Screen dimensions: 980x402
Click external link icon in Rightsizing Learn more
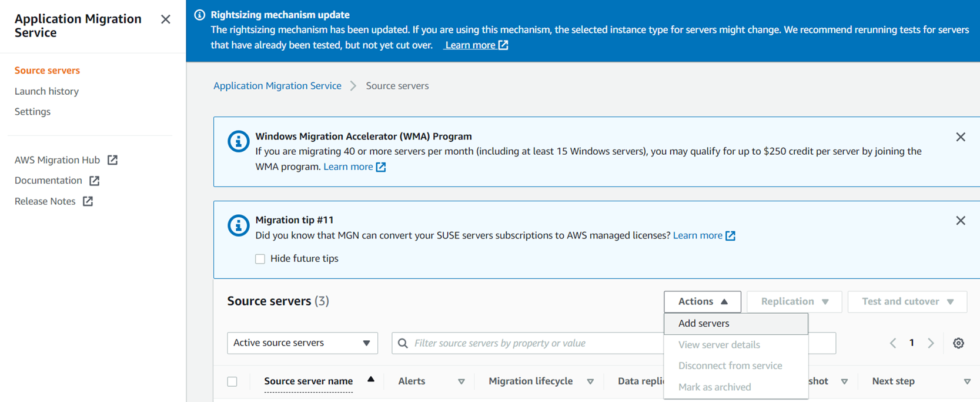click(503, 45)
